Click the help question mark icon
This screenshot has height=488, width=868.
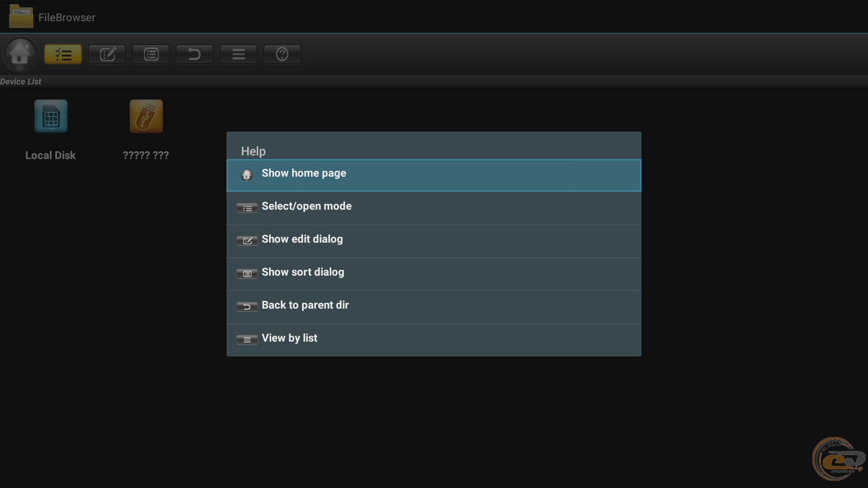pyautogui.click(x=282, y=54)
